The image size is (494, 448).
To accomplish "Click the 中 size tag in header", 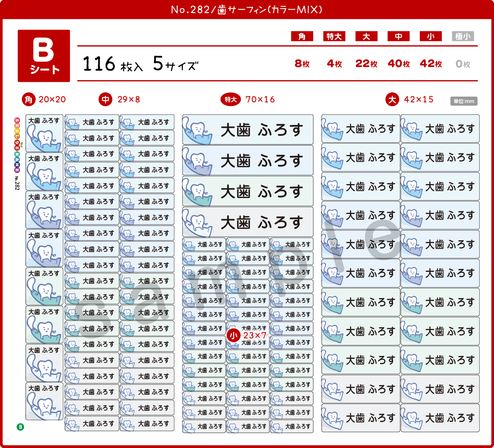I will coord(398,36).
